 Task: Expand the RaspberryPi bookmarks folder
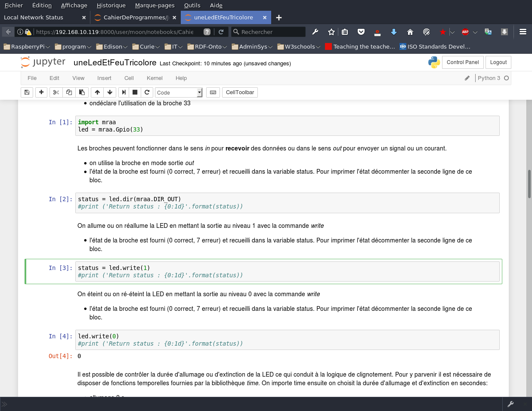(27, 46)
